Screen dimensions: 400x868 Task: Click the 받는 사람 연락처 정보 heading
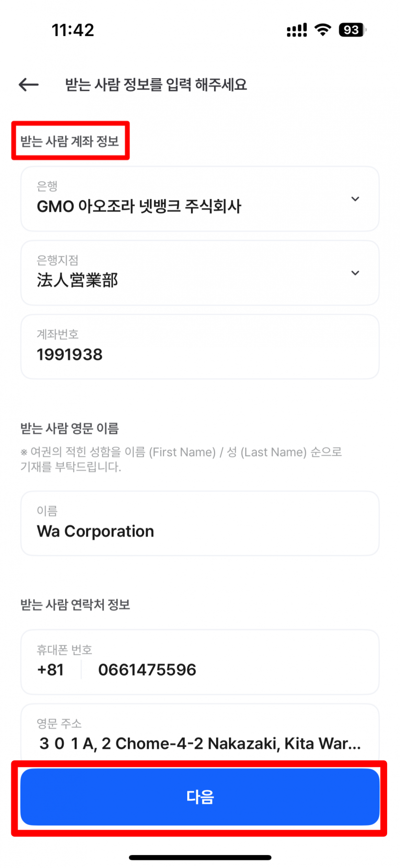pyautogui.click(x=75, y=605)
